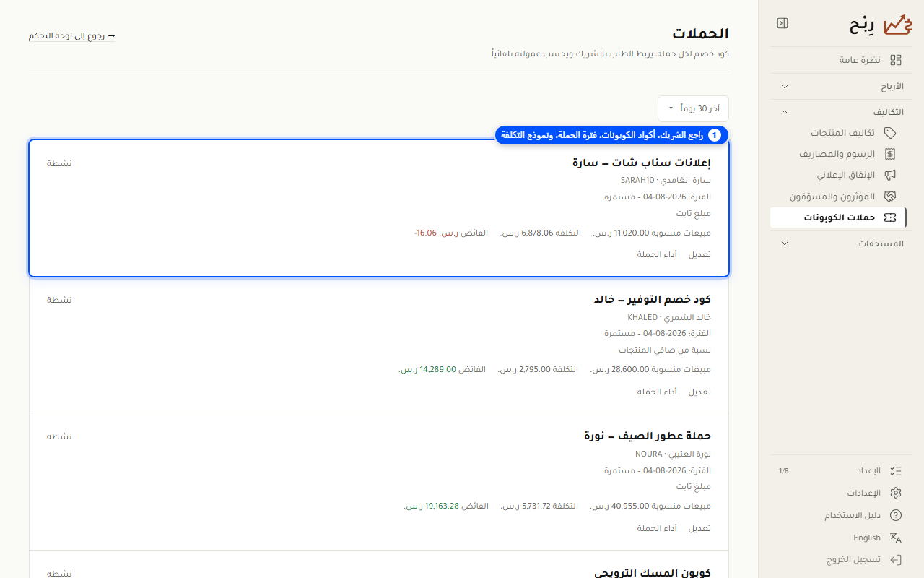Click the تسجيل الخروج logout icon
This screenshot has width=924, height=578.
896,559
